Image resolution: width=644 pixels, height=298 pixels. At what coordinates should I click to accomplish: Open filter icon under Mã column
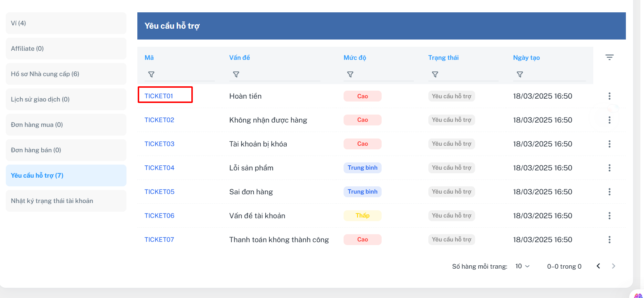[x=151, y=74]
